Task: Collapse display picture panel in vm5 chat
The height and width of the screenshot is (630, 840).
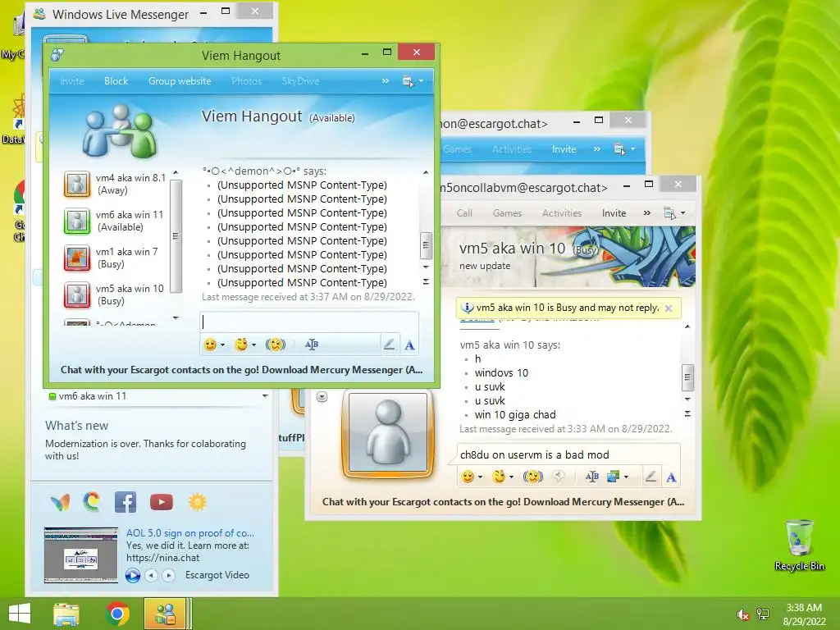Action: pos(322,397)
